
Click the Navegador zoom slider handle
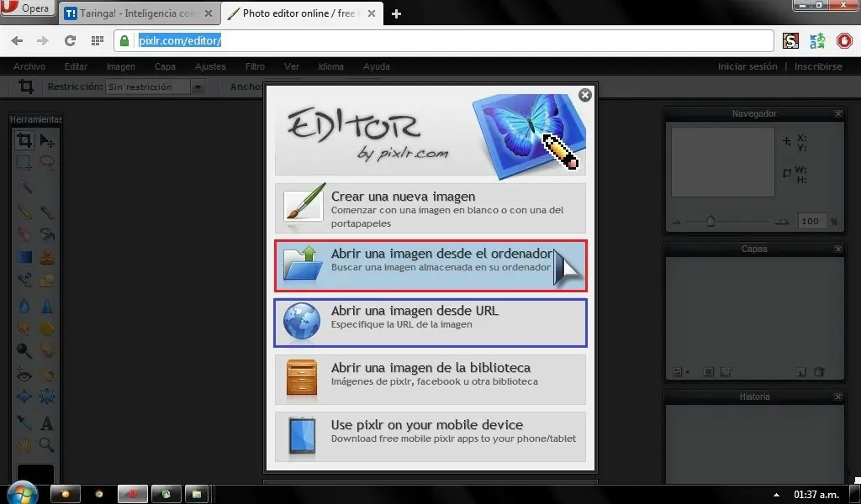pyautogui.click(x=710, y=221)
